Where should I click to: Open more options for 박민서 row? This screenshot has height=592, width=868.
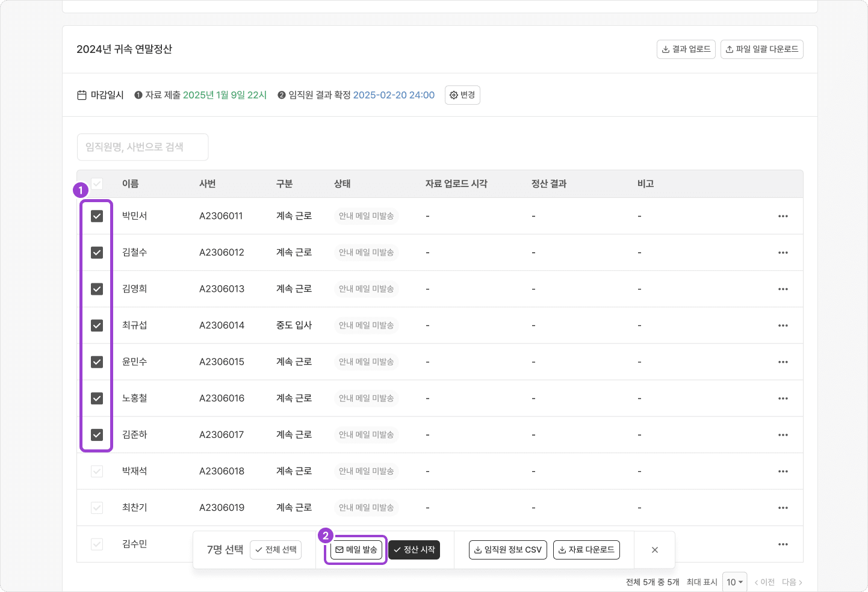click(x=783, y=216)
